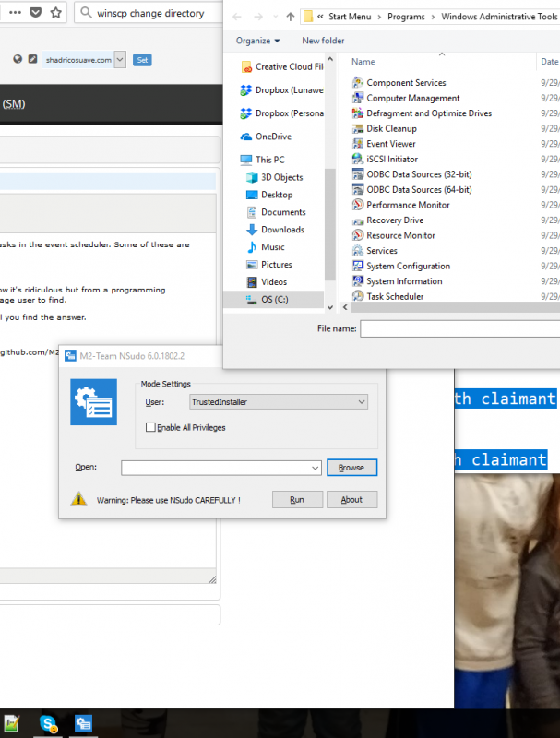
Task: Enable All Privileges checkbox in NSudo
Action: 150,427
